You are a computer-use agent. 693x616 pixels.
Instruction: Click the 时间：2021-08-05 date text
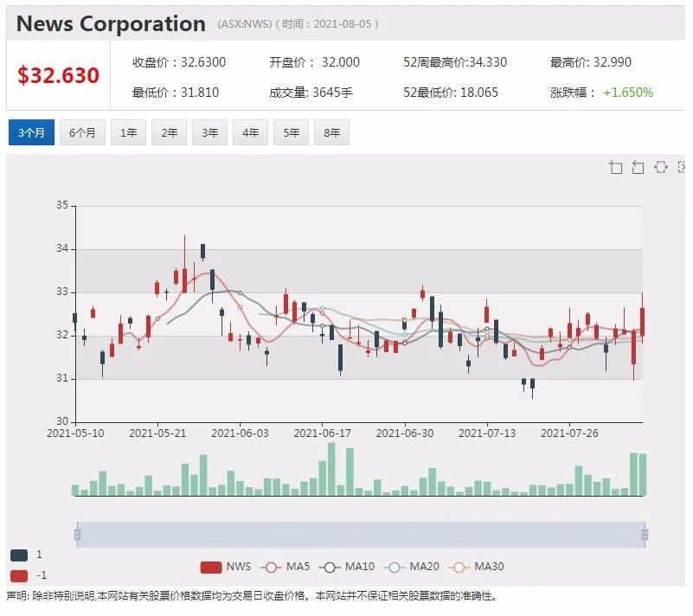327,24
